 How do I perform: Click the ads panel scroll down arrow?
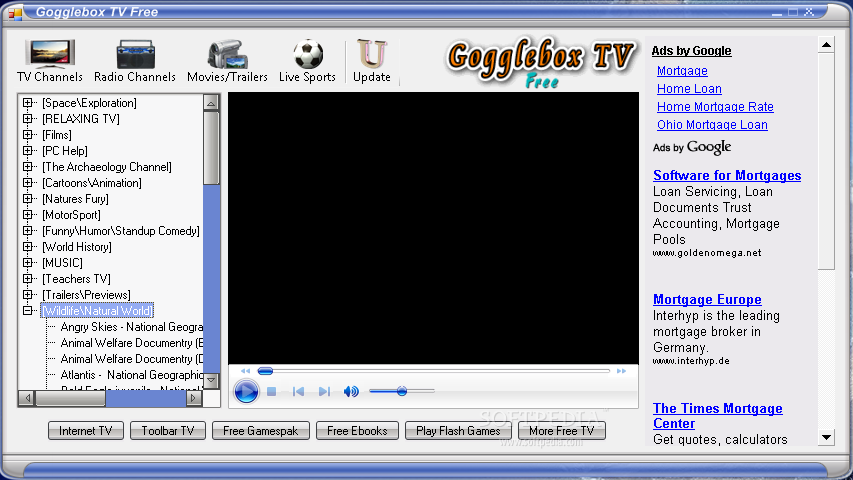pos(826,437)
